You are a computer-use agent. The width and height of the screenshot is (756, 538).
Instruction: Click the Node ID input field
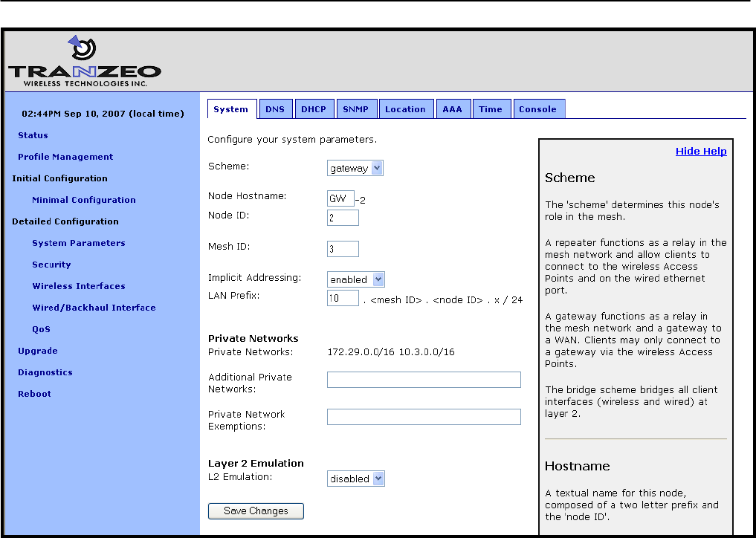pos(343,218)
